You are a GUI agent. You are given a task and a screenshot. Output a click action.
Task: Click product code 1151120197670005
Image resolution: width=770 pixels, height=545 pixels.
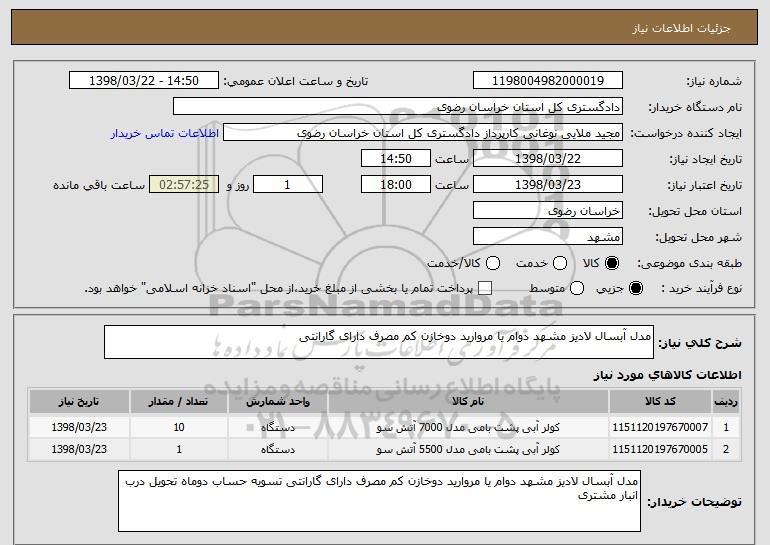[x=660, y=449]
